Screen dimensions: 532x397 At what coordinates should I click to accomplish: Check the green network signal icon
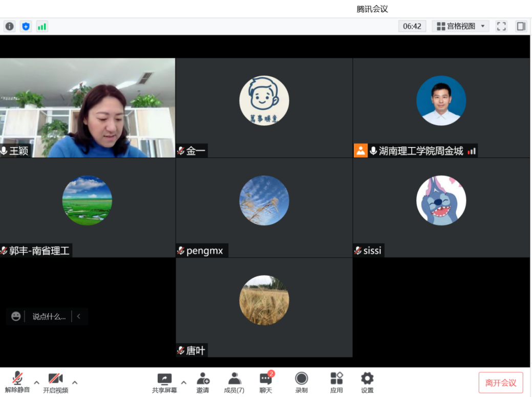[42, 26]
